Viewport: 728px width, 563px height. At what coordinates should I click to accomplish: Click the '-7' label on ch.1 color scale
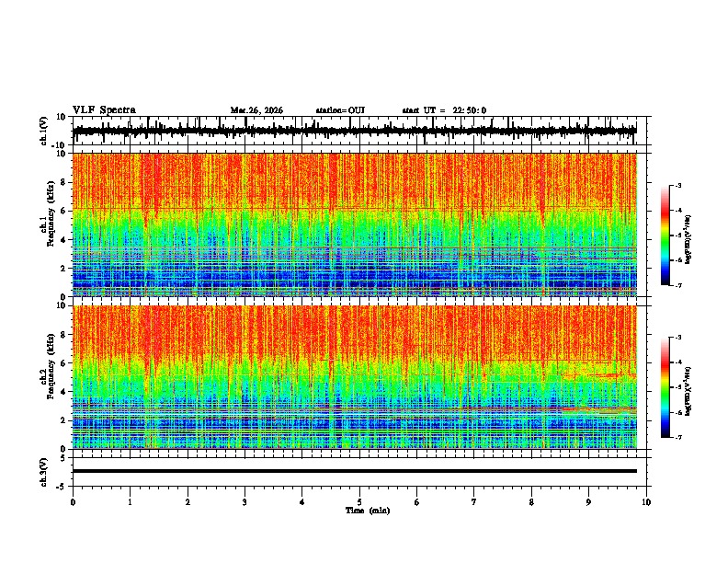pyautogui.click(x=678, y=285)
